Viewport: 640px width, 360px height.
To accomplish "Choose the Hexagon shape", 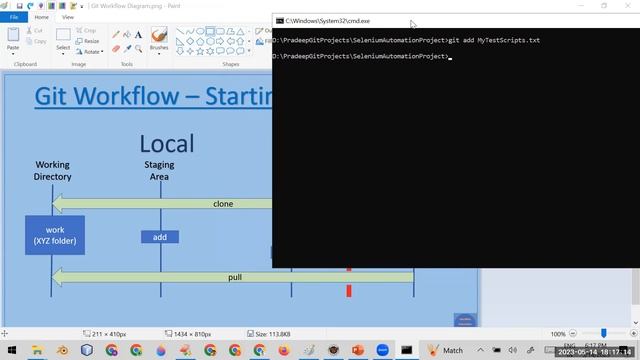I will tap(210, 41).
